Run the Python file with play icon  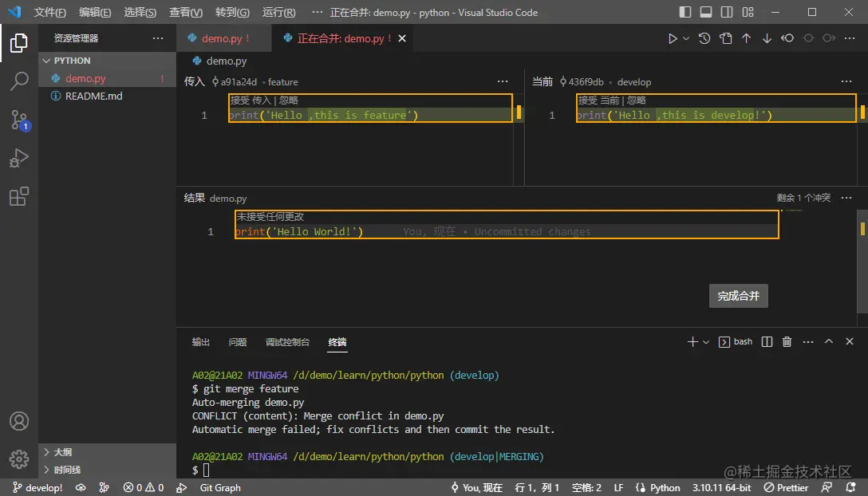click(x=673, y=38)
